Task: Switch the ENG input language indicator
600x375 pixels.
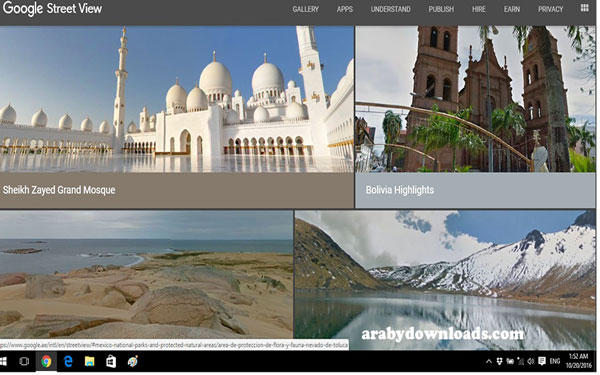Action: (555, 361)
